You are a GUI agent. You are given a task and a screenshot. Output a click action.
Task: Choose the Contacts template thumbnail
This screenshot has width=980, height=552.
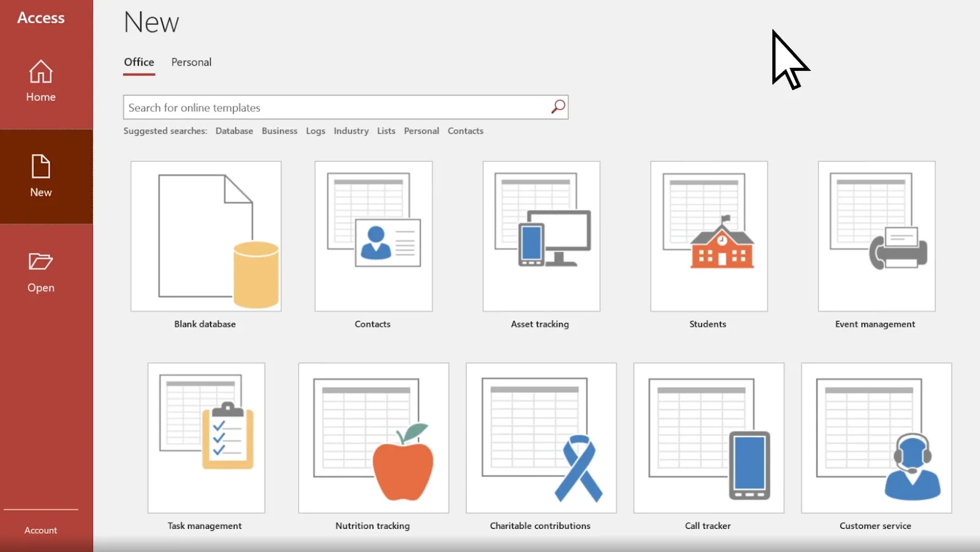coord(374,236)
